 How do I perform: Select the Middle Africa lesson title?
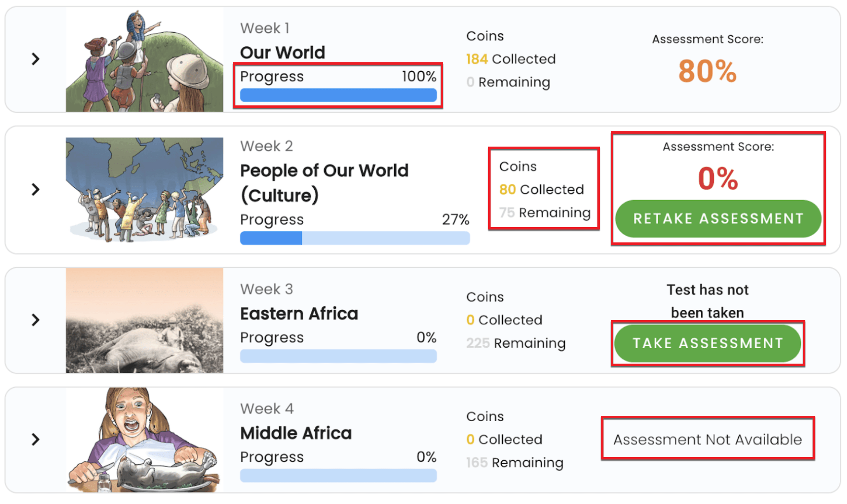(x=296, y=433)
